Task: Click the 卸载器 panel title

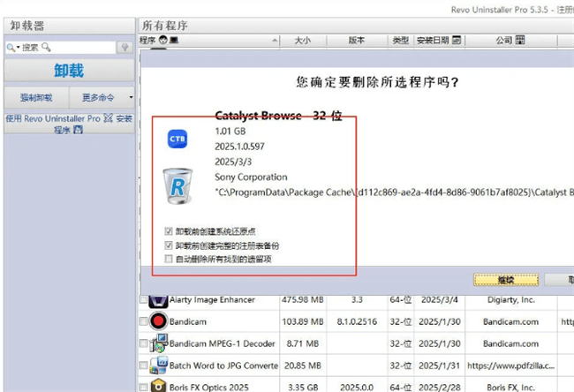Action: (x=27, y=26)
